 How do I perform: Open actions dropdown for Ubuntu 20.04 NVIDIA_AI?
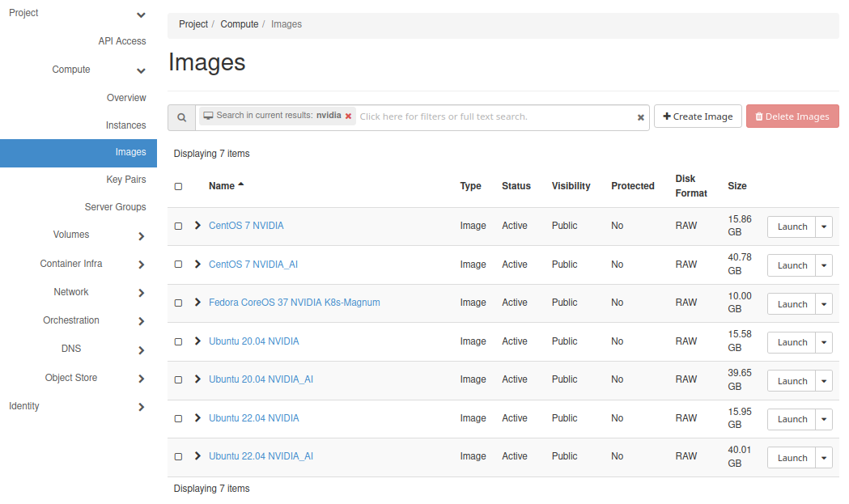click(823, 381)
